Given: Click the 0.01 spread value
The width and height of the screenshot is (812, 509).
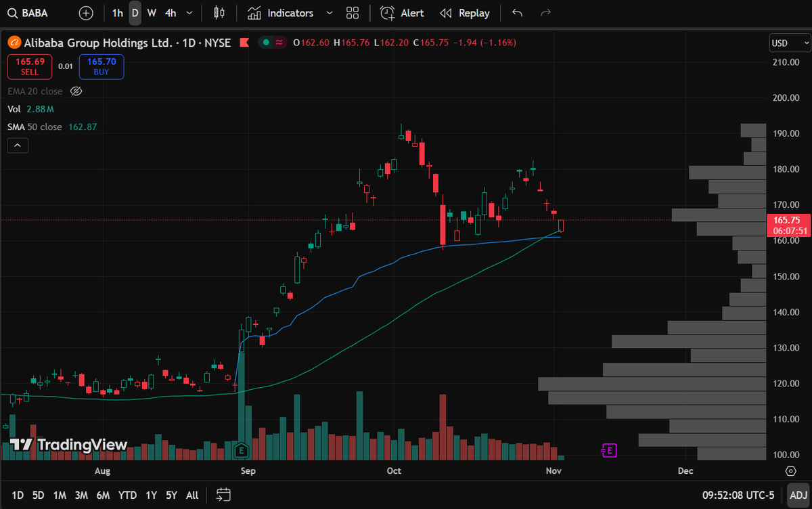Looking at the screenshot, I should (66, 66).
